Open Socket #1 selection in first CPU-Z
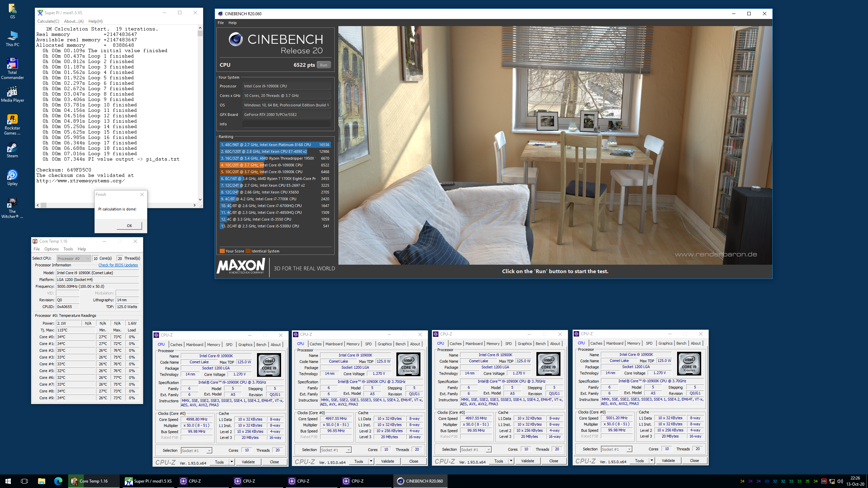The height and width of the screenshot is (488, 868). 196,450
